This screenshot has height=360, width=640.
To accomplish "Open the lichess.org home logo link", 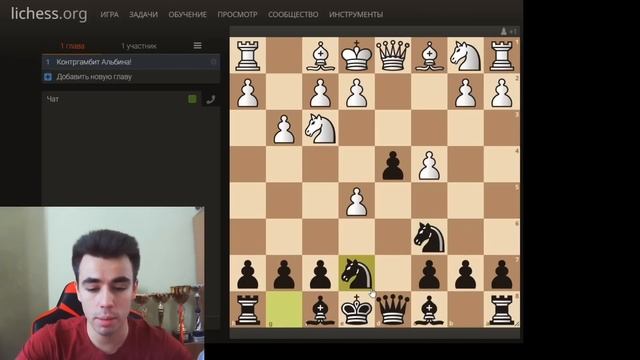I will coord(49,14).
